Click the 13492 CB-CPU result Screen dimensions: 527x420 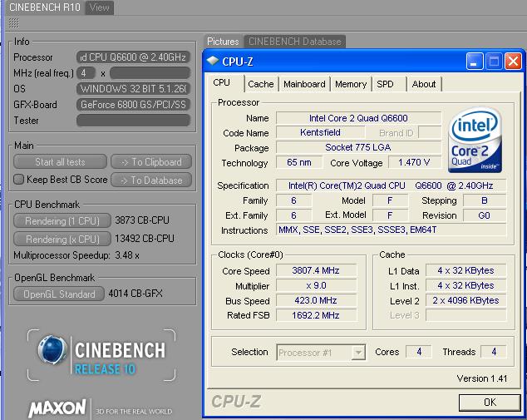coord(145,239)
